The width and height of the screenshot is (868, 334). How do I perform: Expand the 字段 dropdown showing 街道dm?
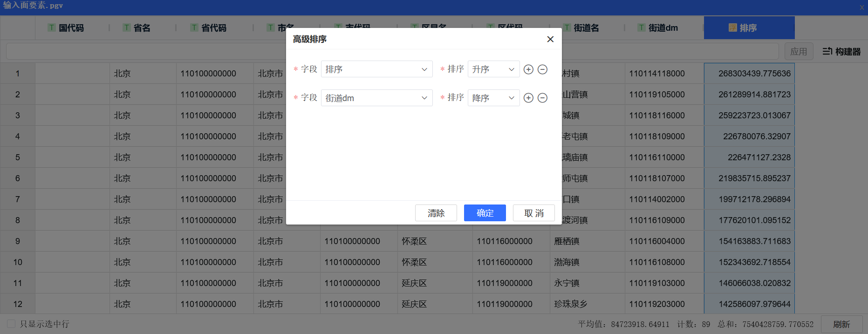pos(376,98)
